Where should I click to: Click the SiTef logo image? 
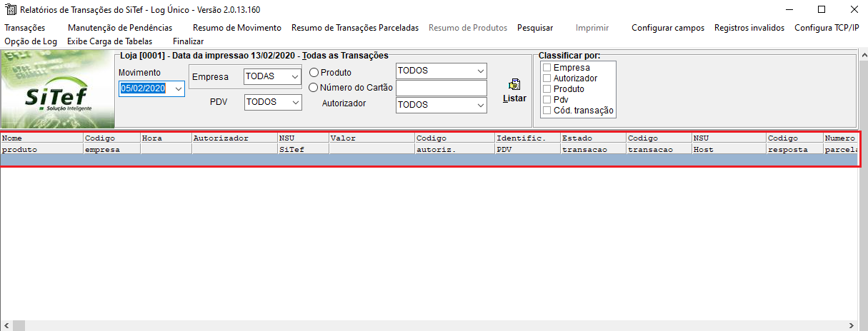56,89
